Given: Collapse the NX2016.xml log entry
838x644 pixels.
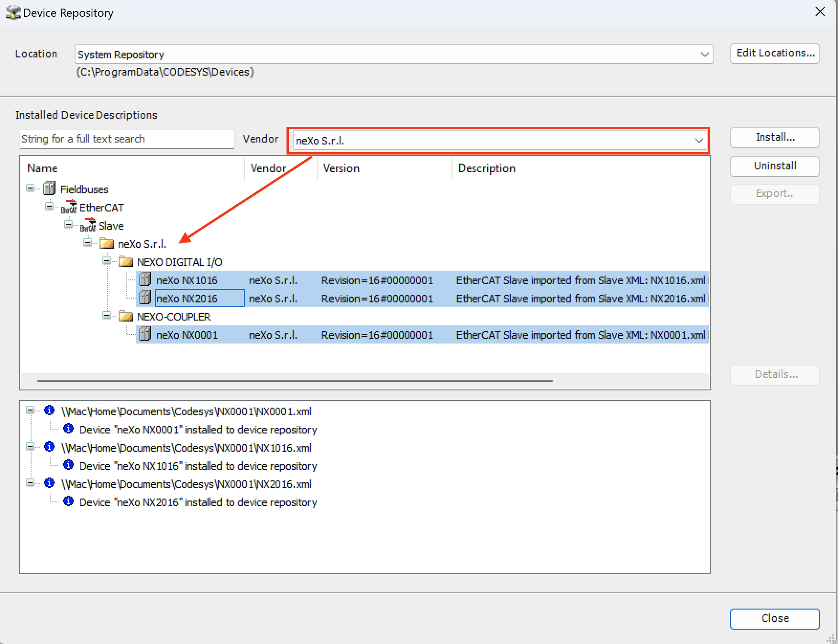Looking at the screenshot, I should tap(30, 483).
